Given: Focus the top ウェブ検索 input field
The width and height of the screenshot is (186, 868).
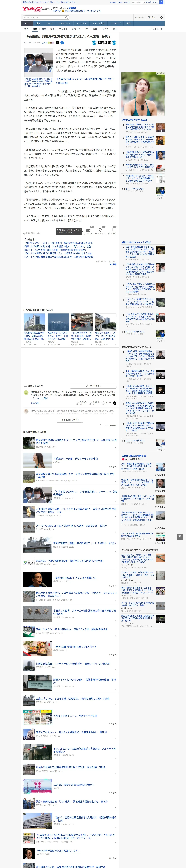Looking at the screenshot, I should tap(137, 2).
